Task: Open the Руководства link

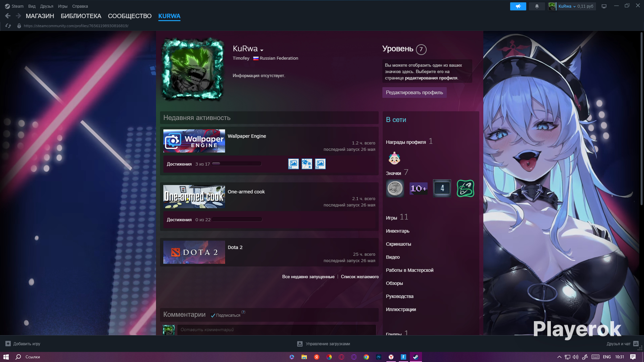Action: click(x=400, y=296)
